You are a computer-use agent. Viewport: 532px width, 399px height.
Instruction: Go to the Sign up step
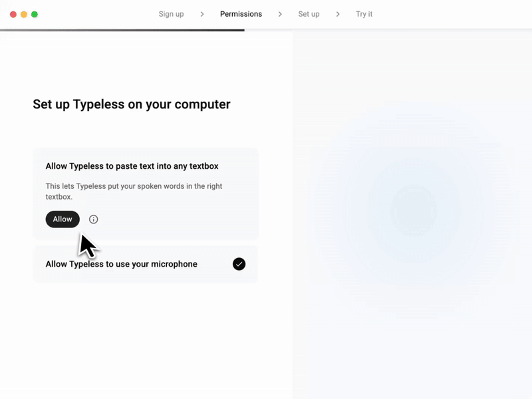pos(171,14)
